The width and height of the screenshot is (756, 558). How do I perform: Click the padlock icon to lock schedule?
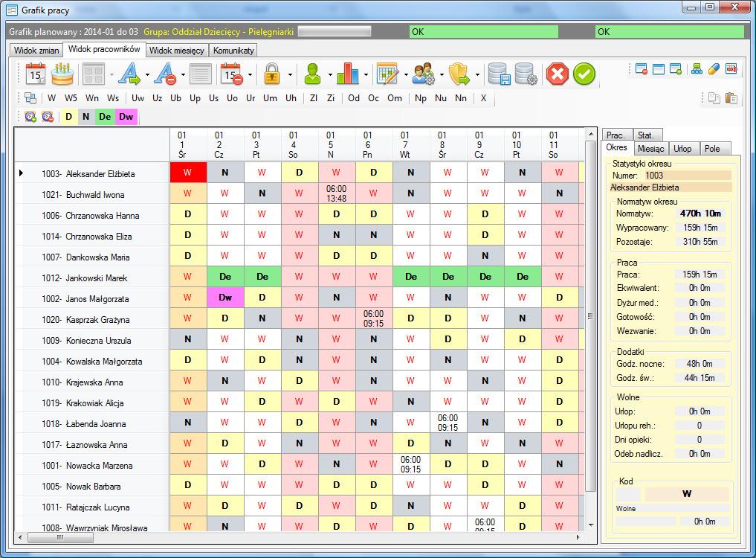(272, 74)
